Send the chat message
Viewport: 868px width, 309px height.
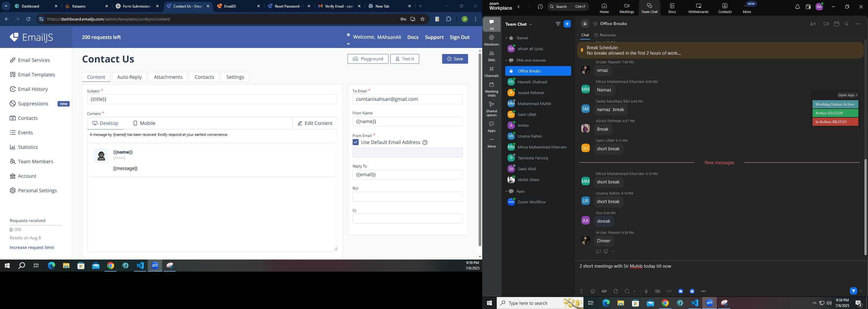click(x=853, y=291)
